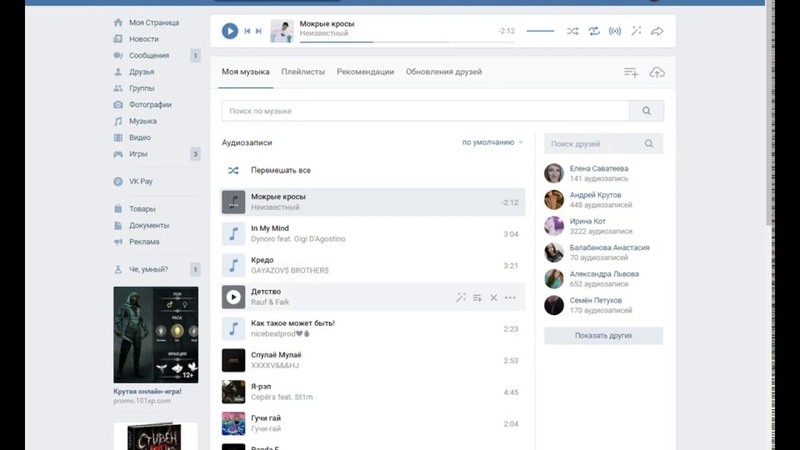Screen dimensions: 800x450
Task: Open the Обновления друзей tab
Action: (444, 72)
